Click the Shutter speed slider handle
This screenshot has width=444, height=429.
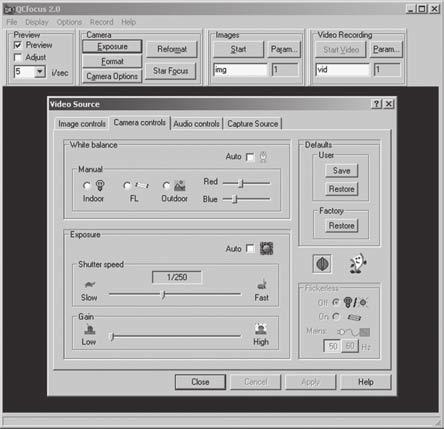(163, 294)
